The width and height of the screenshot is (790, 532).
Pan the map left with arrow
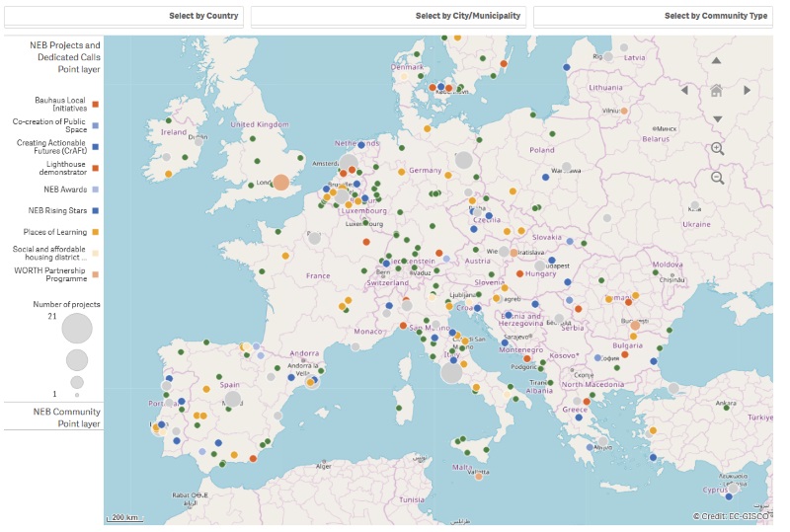686,90
